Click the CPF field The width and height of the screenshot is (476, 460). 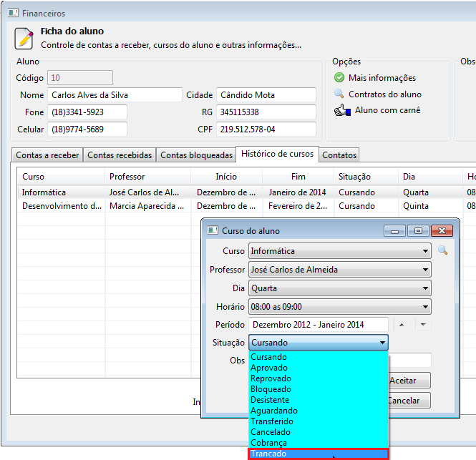coord(266,129)
